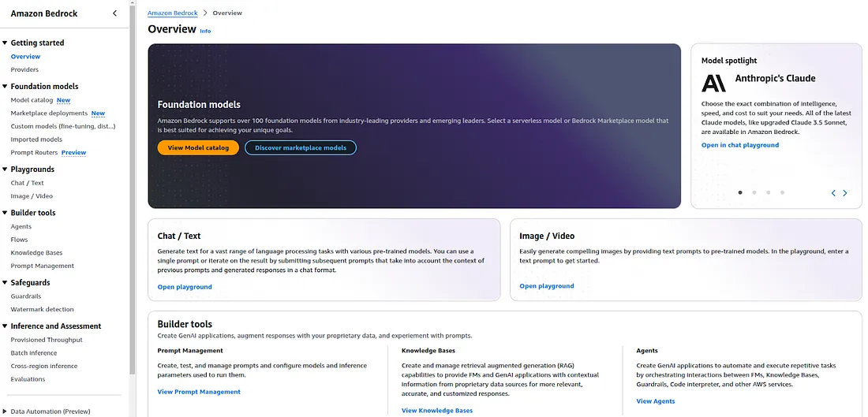Image resolution: width=868 pixels, height=417 pixels.
Task: Show next model spotlight slide
Action: [845, 193]
